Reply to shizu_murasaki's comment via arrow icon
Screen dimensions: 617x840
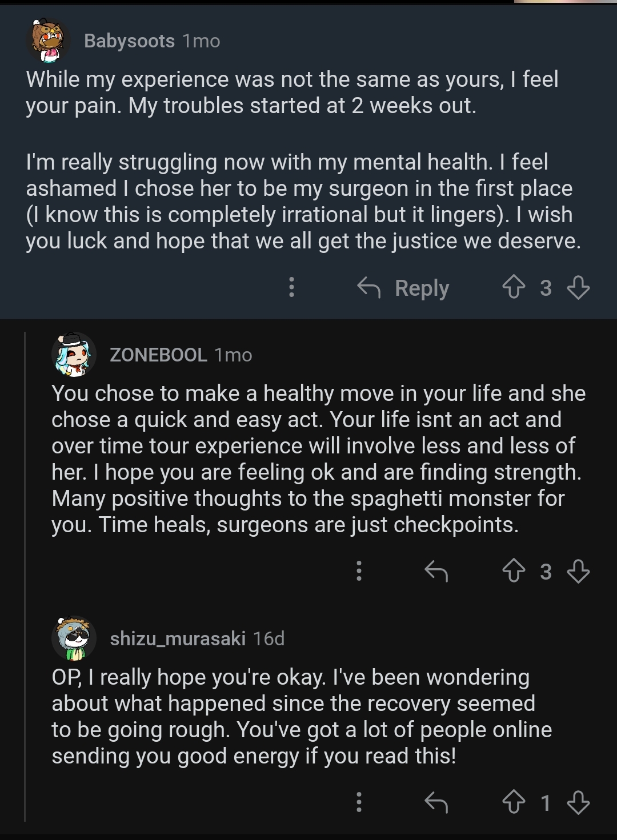click(x=436, y=803)
